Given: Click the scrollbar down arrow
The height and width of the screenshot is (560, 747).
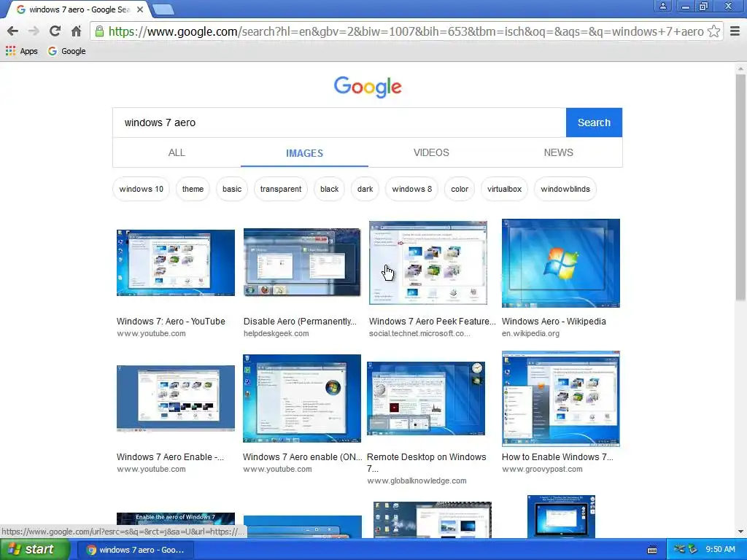Looking at the screenshot, I should pyautogui.click(x=740, y=532).
